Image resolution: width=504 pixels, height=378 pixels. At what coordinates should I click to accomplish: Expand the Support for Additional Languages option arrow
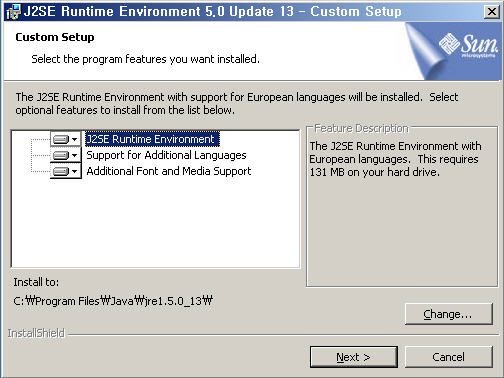pyautogui.click(x=75, y=155)
